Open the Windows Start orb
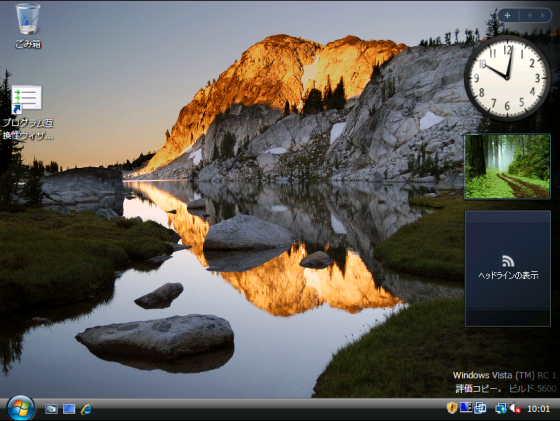The width and height of the screenshot is (560, 421). tap(21, 409)
